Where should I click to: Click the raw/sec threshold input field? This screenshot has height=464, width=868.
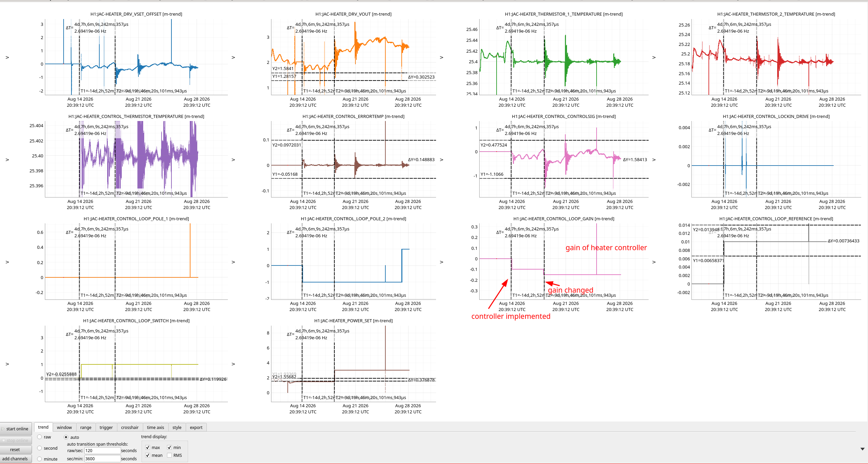(x=102, y=450)
